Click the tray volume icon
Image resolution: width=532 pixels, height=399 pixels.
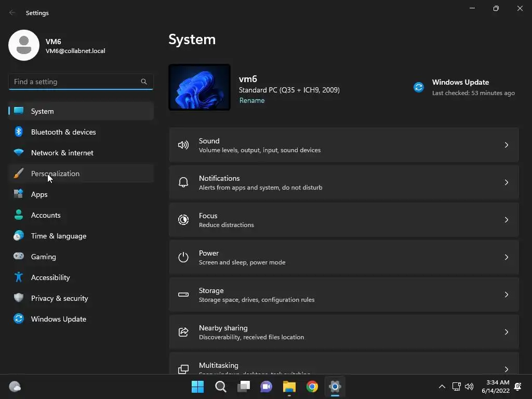tap(469, 387)
